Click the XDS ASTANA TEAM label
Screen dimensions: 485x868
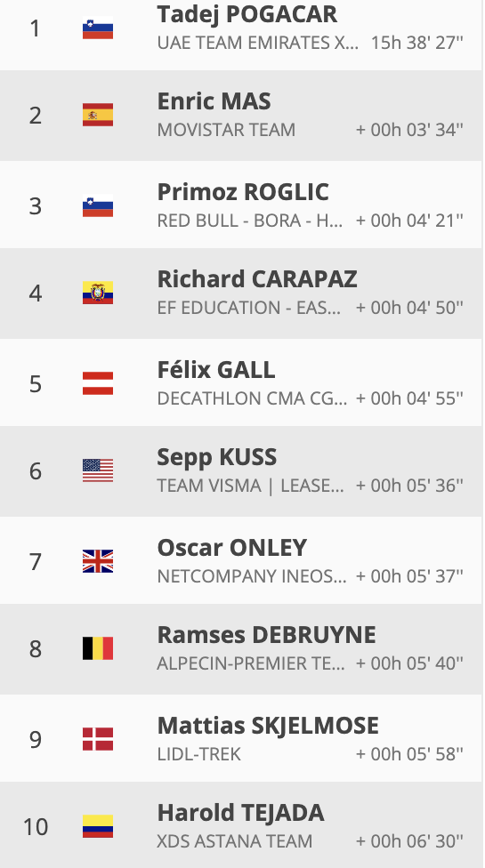coord(235,841)
